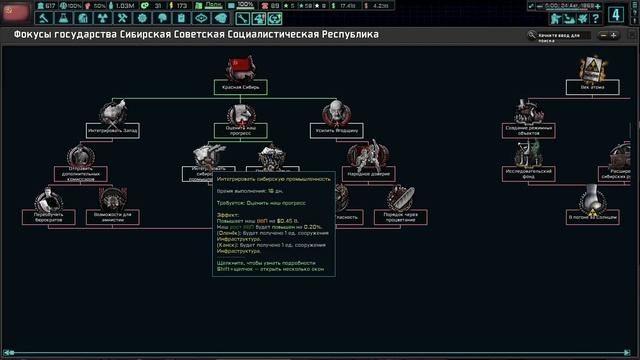Open construction via the crossed hammer and wrench icon
Image resolution: width=640 pixels, height=360 pixels.
coord(122,18)
